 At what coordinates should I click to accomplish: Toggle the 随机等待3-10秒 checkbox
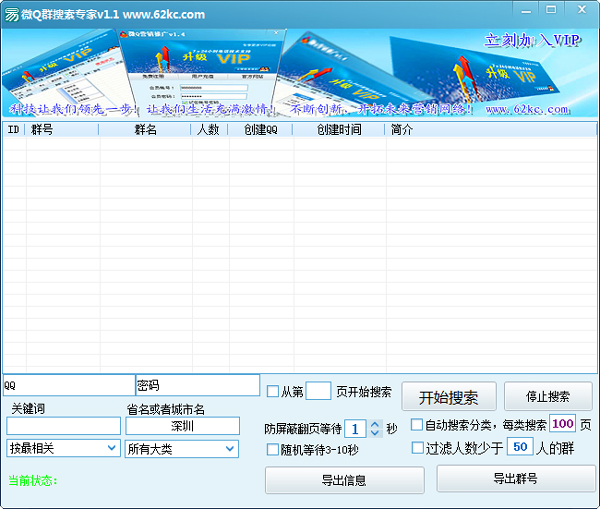pyautogui.click(x=273, y=450)
